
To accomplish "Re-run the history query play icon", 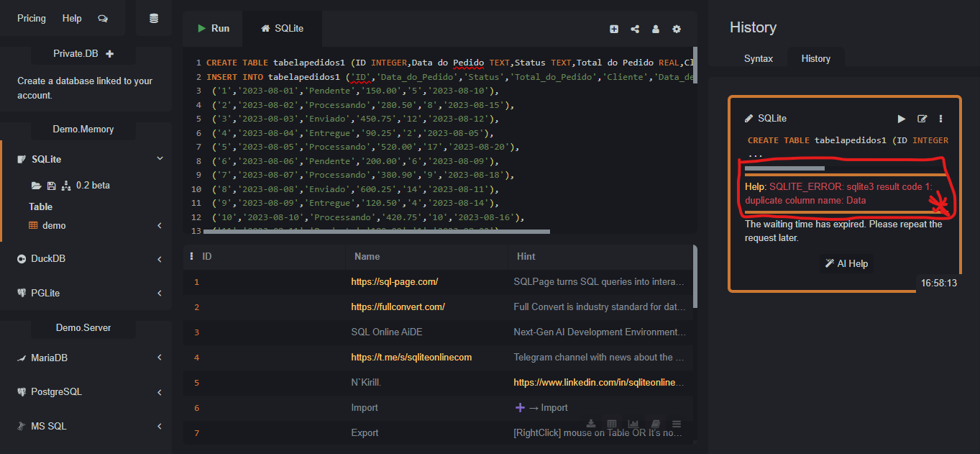I will pyautogui.click(x=902, y=119).
